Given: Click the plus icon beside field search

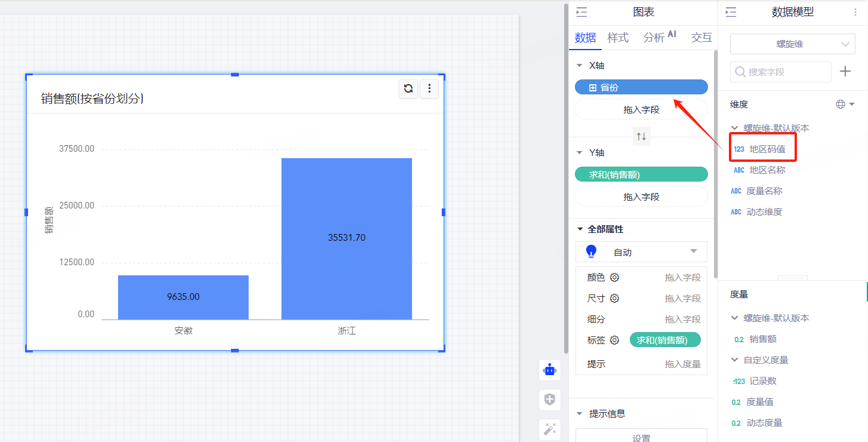Looking at the screenshot, I should [x=845, y=72].
